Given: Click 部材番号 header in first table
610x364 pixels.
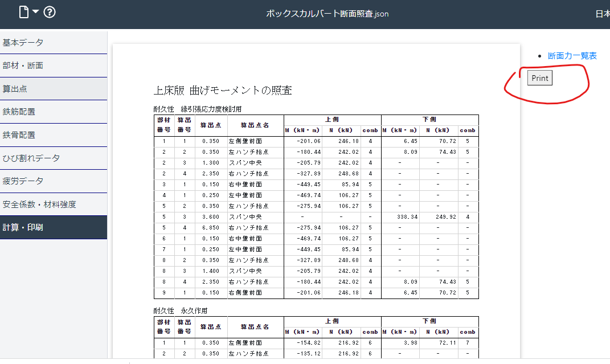Looking at the screenshot, I should [164, 125].
